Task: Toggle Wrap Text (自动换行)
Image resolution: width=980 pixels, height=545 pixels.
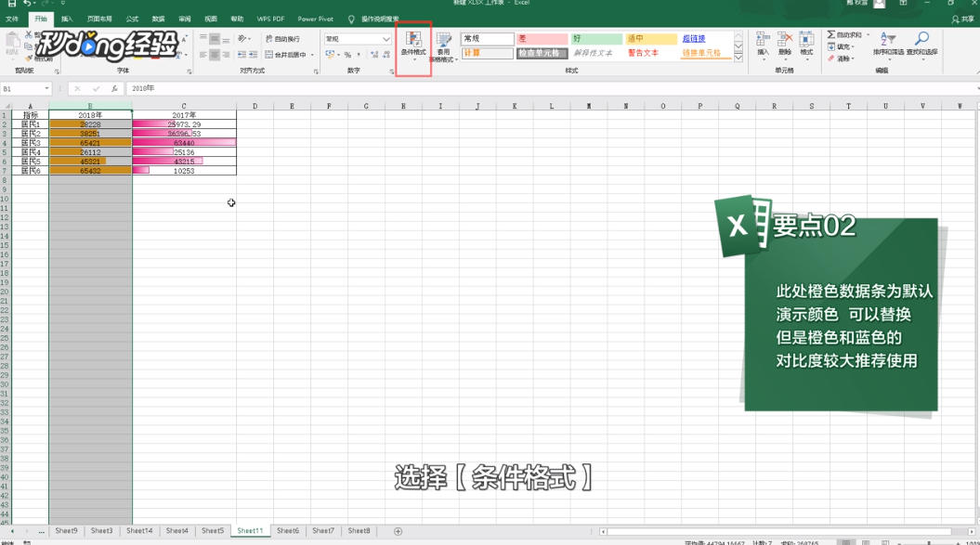Action: click(282, 39)
